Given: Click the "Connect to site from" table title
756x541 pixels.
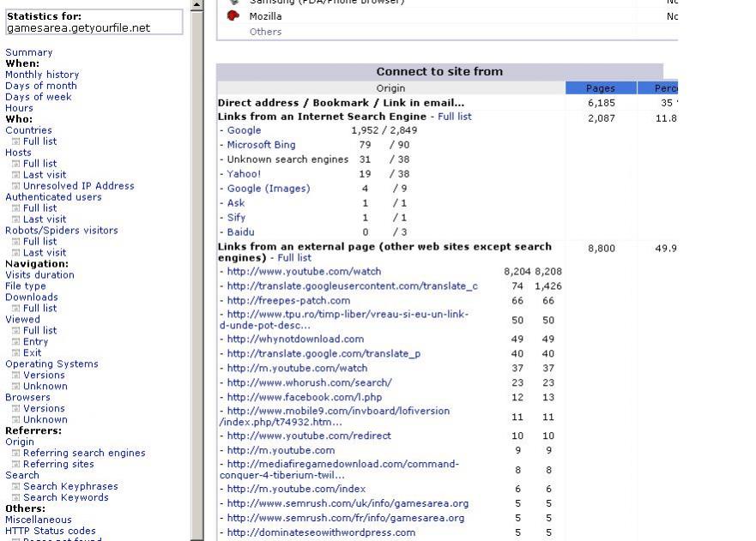Looking at the screenshot, I should tap(439, 72).
